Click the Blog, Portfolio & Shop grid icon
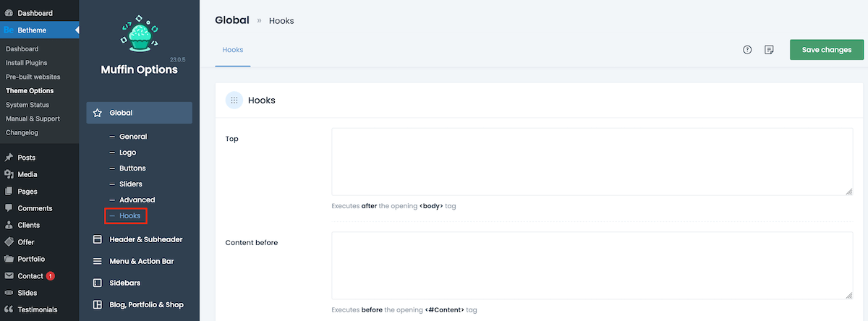 click(x=97, y=305)
